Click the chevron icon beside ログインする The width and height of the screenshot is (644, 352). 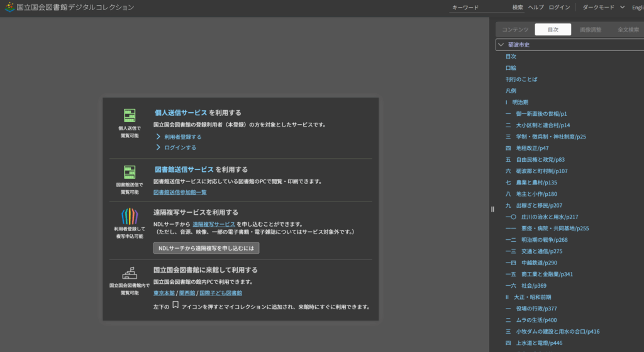tap(158, 147)
